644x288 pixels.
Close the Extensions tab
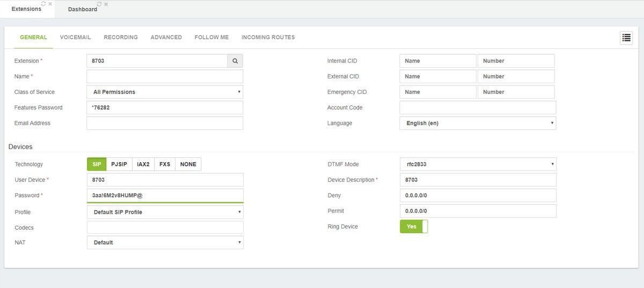[50, 4]
